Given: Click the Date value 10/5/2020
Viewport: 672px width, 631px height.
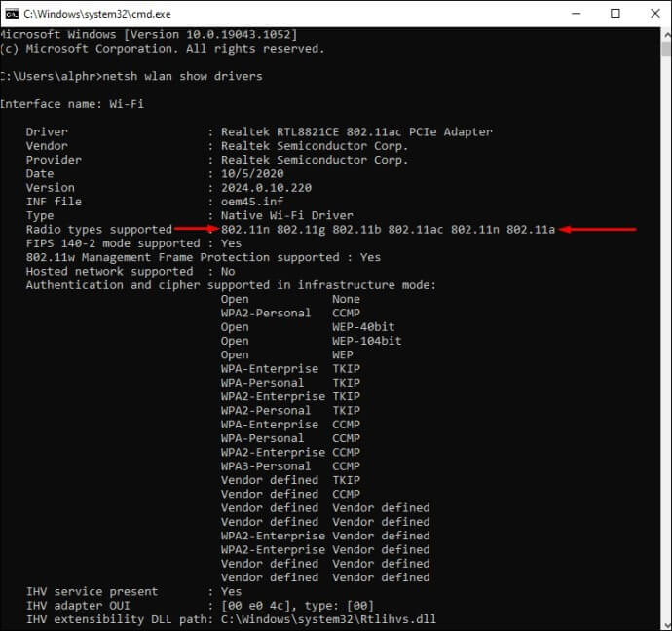Looking at the screenshot, I should [252, 174].
